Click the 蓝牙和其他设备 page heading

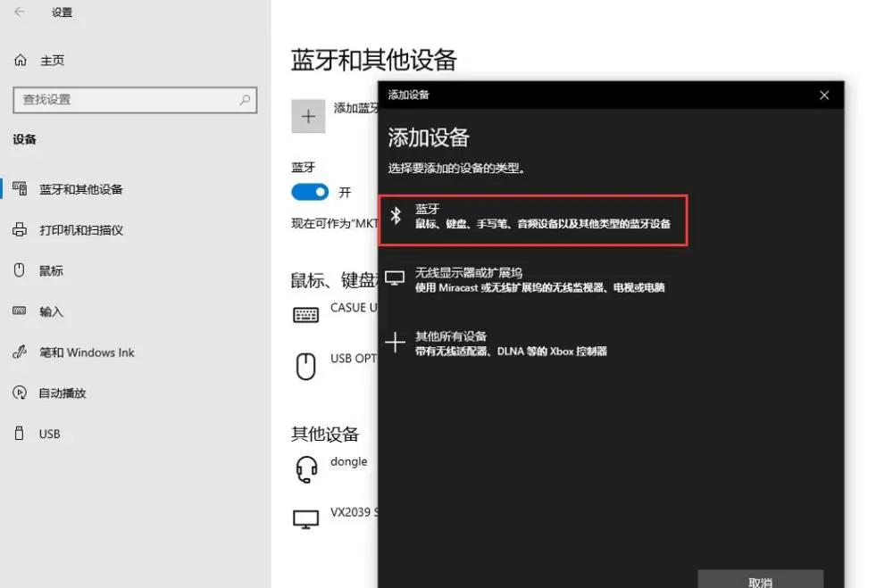pyautogui.click(x=373, y=61)
